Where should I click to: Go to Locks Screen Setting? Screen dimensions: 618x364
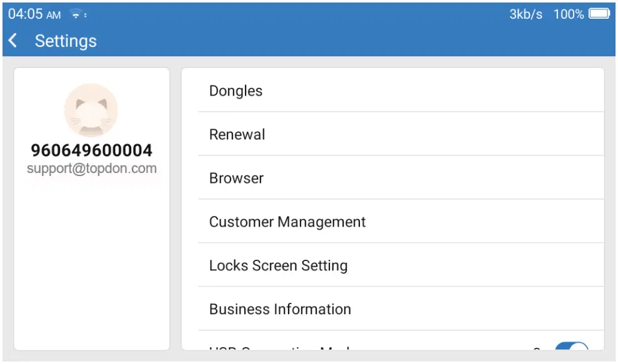(x=278, y=266)
